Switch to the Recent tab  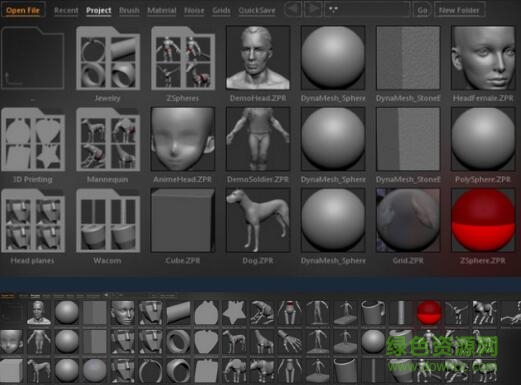pyautogui.click(x=66, y=11)
